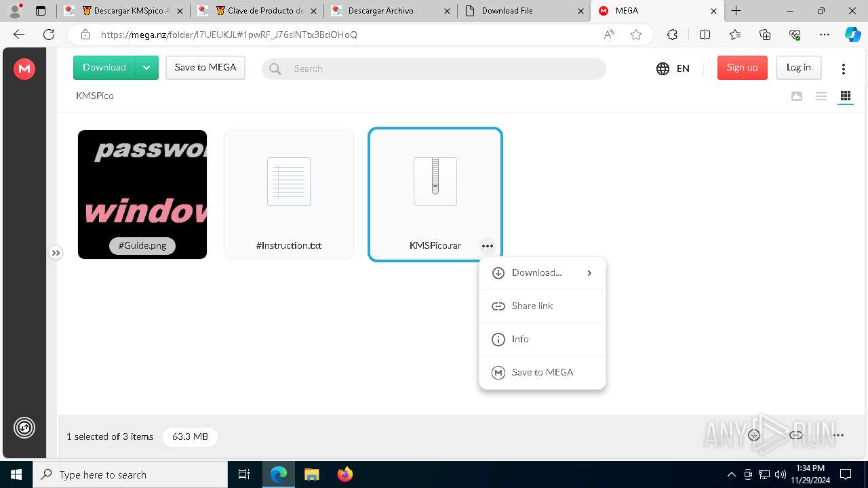Choose Download... in the context menu
The width and height of the screenshot is (868, 488).
click(542, 273)
